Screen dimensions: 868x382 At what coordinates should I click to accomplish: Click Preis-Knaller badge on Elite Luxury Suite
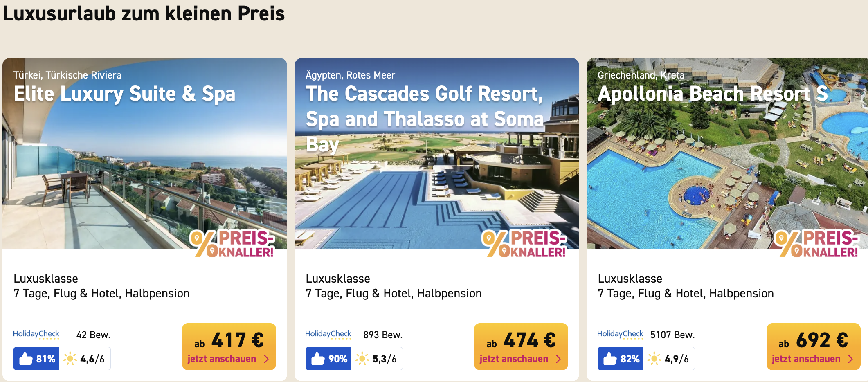pyautogui.click(x=232, y=244)
